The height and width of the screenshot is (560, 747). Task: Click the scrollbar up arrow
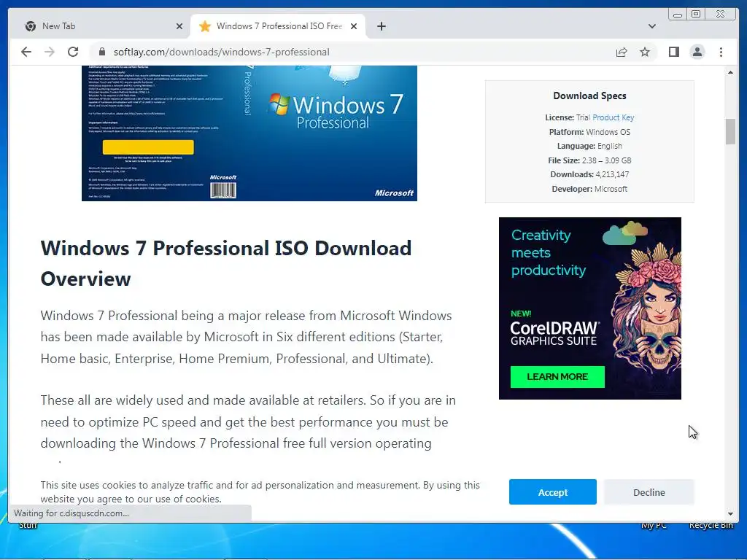pyautogui.click(x=730, y=72)
